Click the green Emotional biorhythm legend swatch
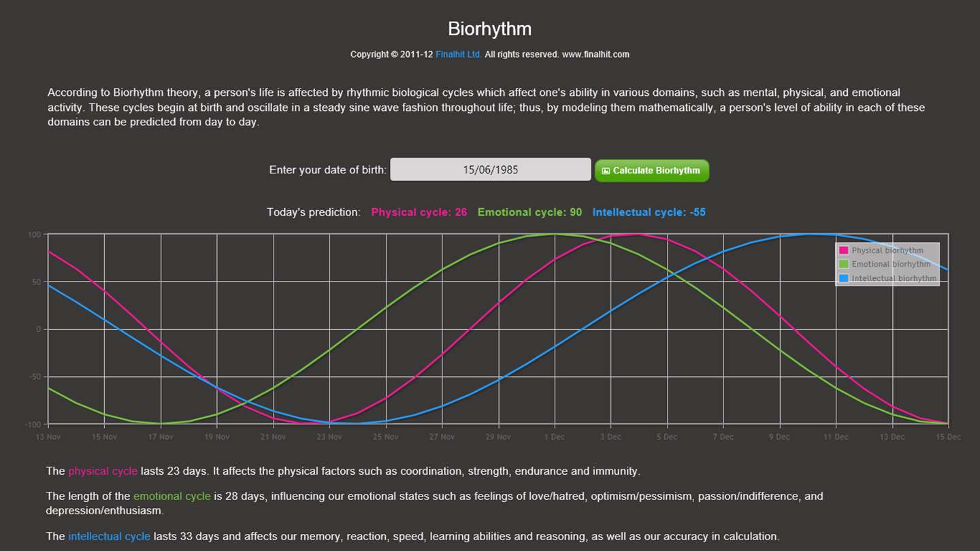 pos(844,264)
